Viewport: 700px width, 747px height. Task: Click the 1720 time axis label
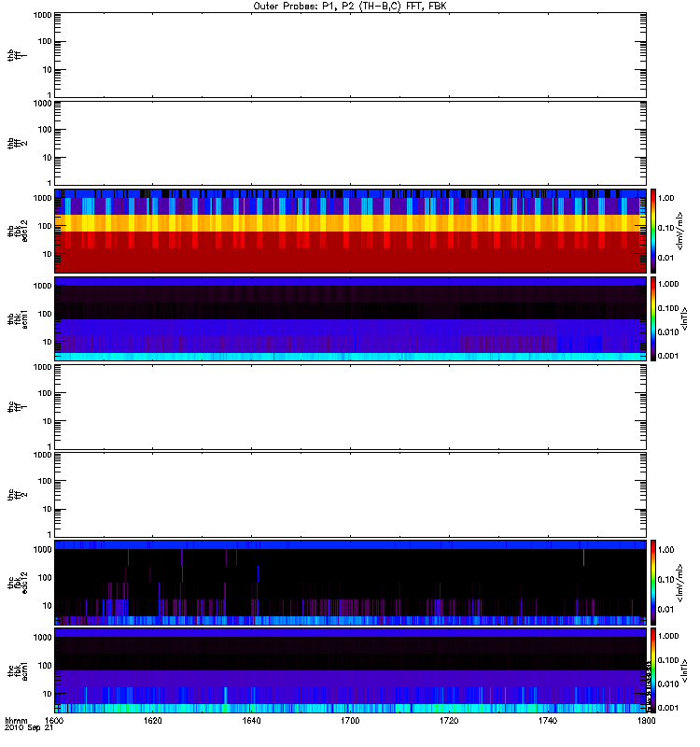tap(449, 720)
